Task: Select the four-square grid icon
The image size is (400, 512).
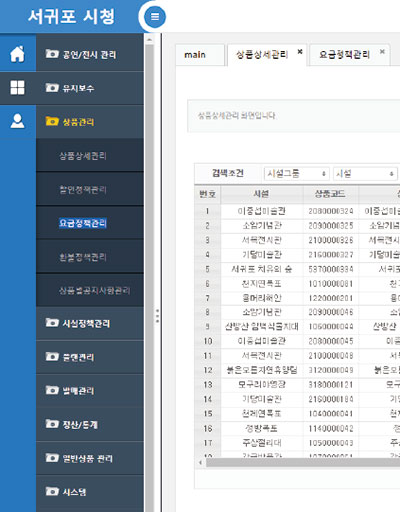Action: (18, 88)
